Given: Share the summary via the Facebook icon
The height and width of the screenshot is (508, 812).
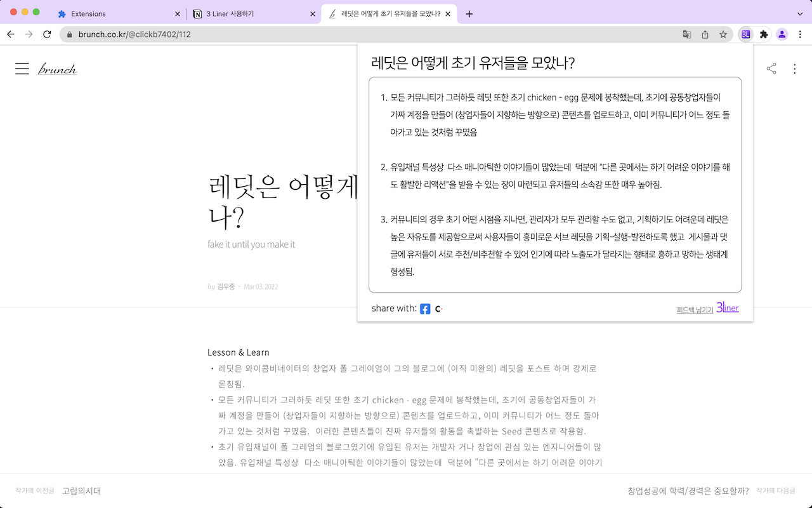Looking at the screenshot, I should [425, 309].
